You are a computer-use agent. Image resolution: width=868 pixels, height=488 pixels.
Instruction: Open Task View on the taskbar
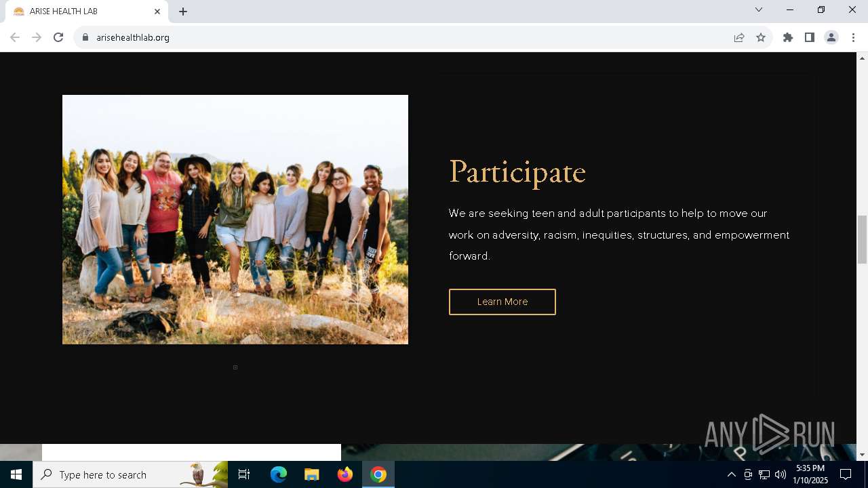(x=244, y=474)
